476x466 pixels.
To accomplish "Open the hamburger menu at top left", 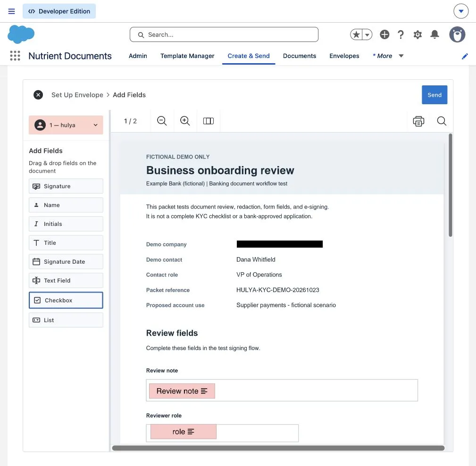I will 11,11.
